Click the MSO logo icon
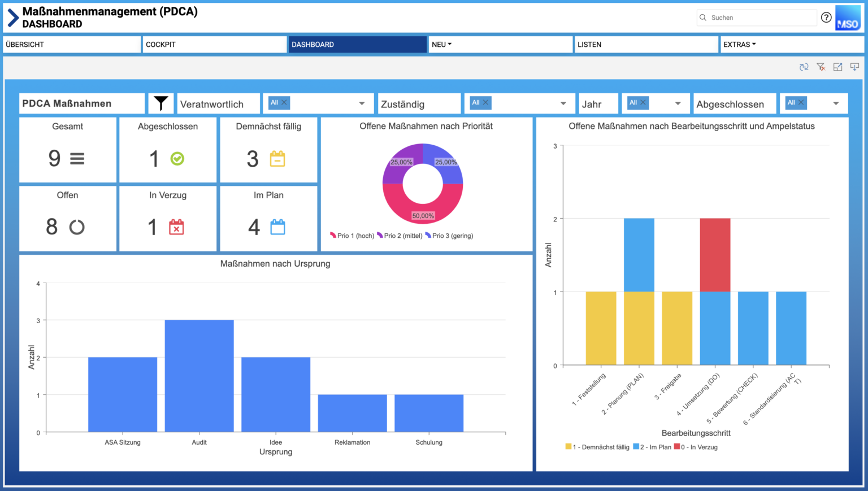868x491 pixels. 848,18
